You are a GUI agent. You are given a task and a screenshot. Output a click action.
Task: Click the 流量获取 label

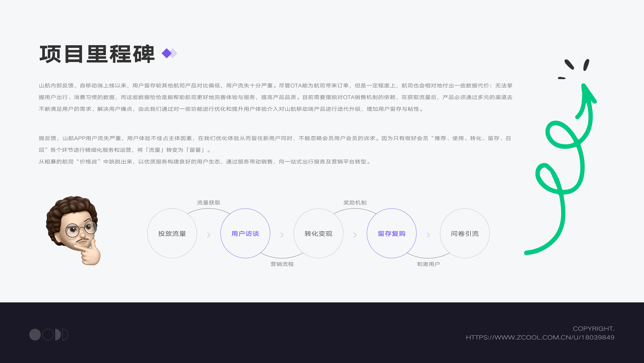(x=209, y=202)
